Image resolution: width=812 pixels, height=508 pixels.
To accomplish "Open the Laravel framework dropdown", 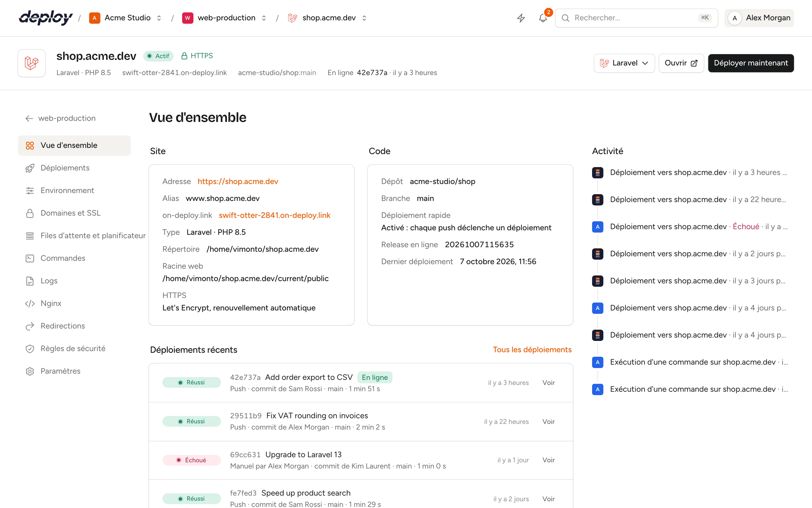I will click(624, 63).
